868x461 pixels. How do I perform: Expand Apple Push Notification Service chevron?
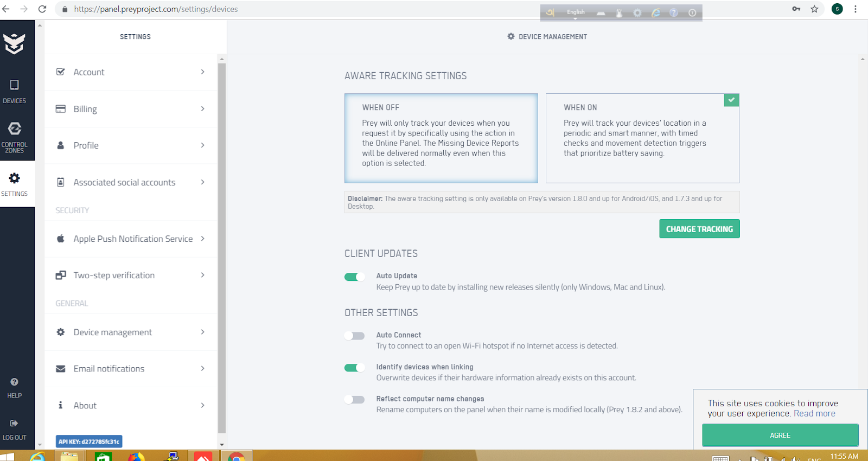tap(202, 238)
